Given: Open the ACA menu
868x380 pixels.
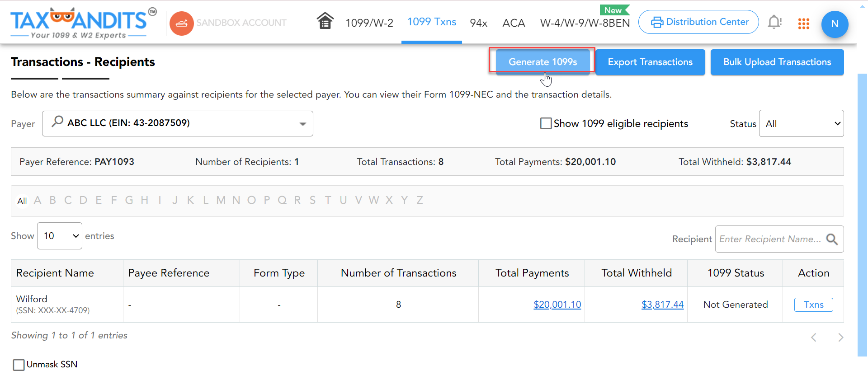Looking at the screenshot, I should tap(514, 23).
